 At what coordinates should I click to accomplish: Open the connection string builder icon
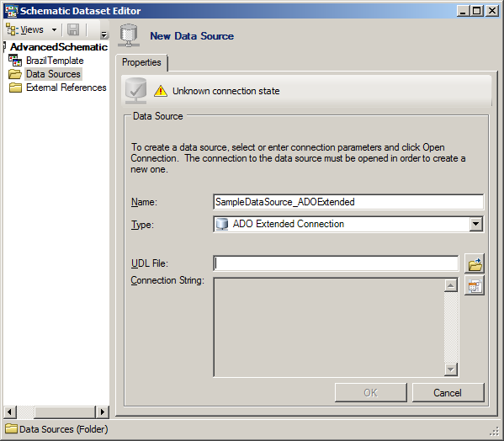pos(475,286)
